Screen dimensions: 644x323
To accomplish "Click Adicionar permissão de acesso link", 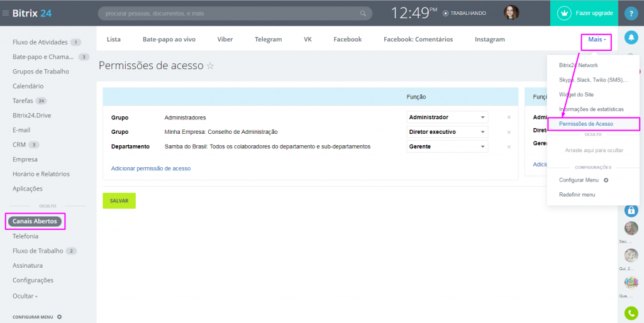I will pos(151,168).
